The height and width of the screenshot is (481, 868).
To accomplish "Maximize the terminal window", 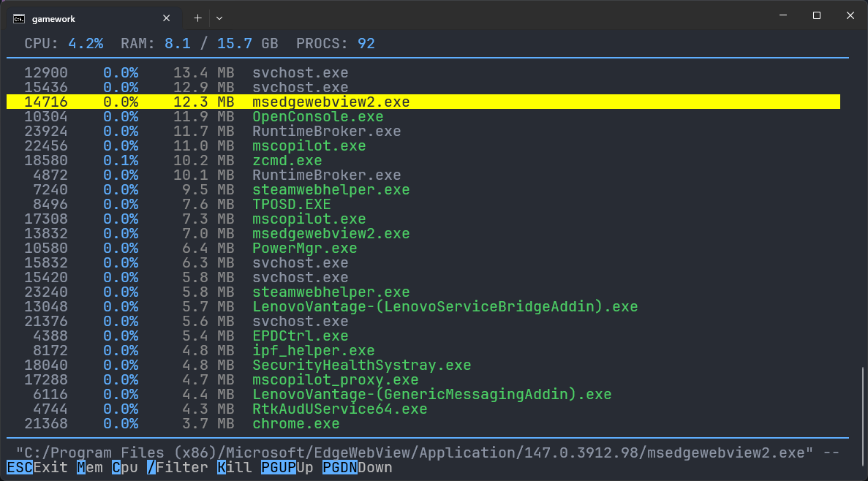I will [817, 15].
